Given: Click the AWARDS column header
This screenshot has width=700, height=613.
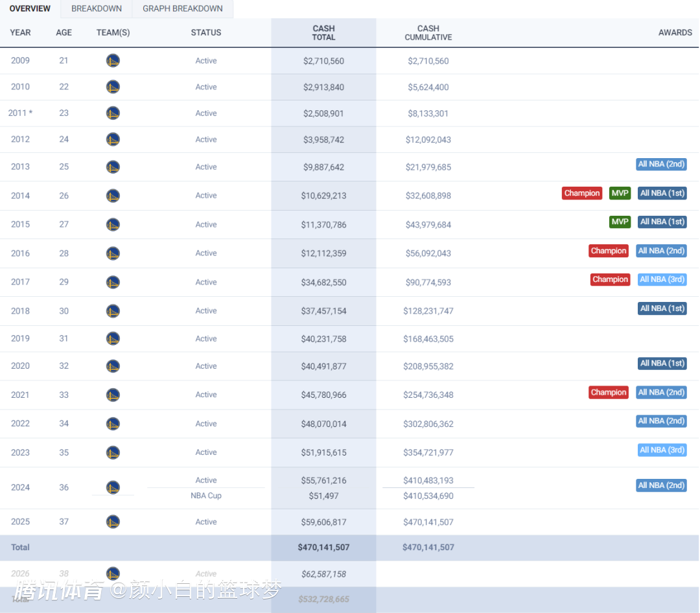Looking at the screenshot, I should 675,32.
